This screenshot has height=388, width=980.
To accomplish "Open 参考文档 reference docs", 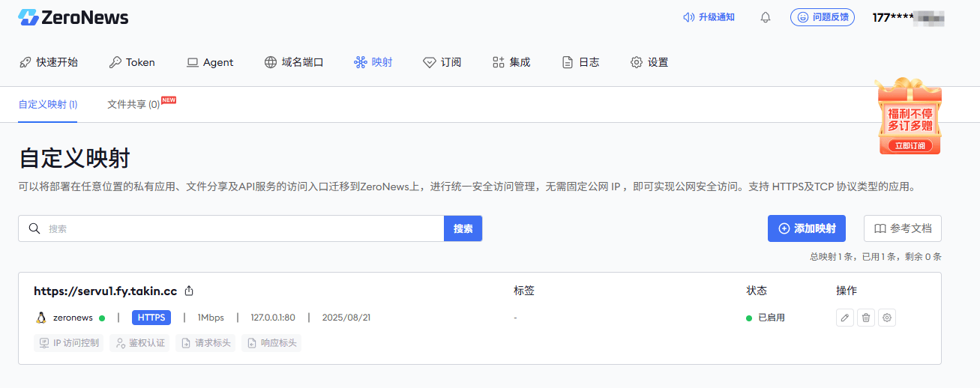I will pyautogui.click(x=903, y=228).
